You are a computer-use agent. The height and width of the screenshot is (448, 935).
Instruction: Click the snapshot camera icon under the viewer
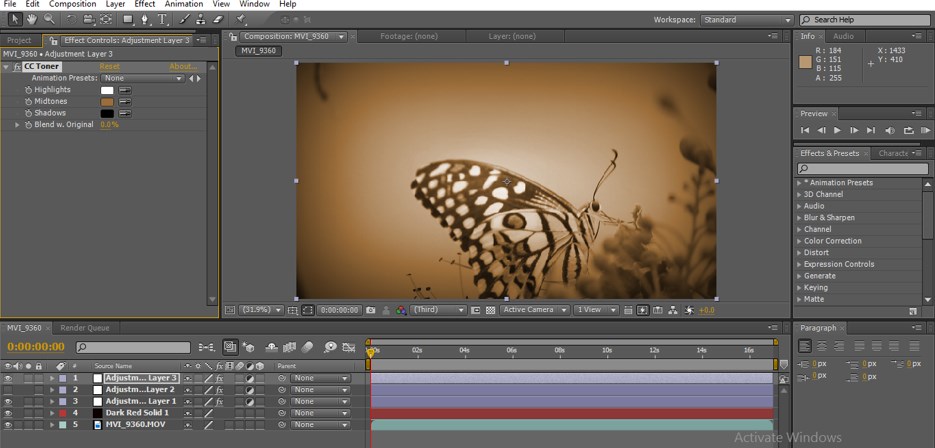371,310
